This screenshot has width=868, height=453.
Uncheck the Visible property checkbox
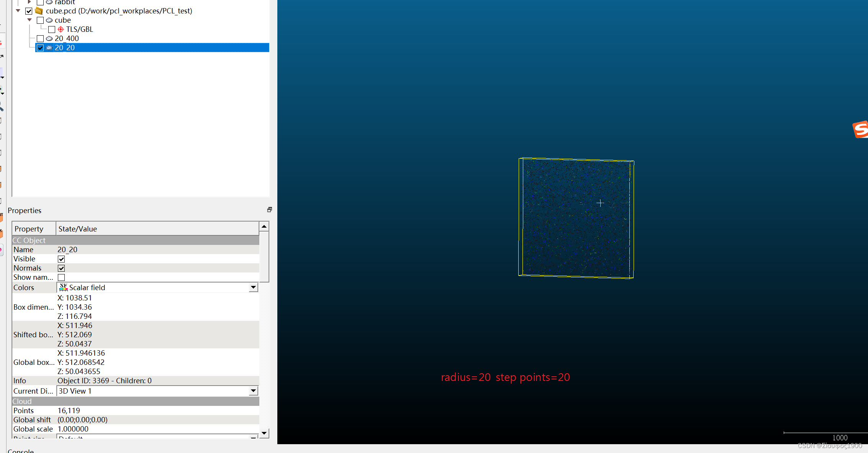click(x=61, y=259)
